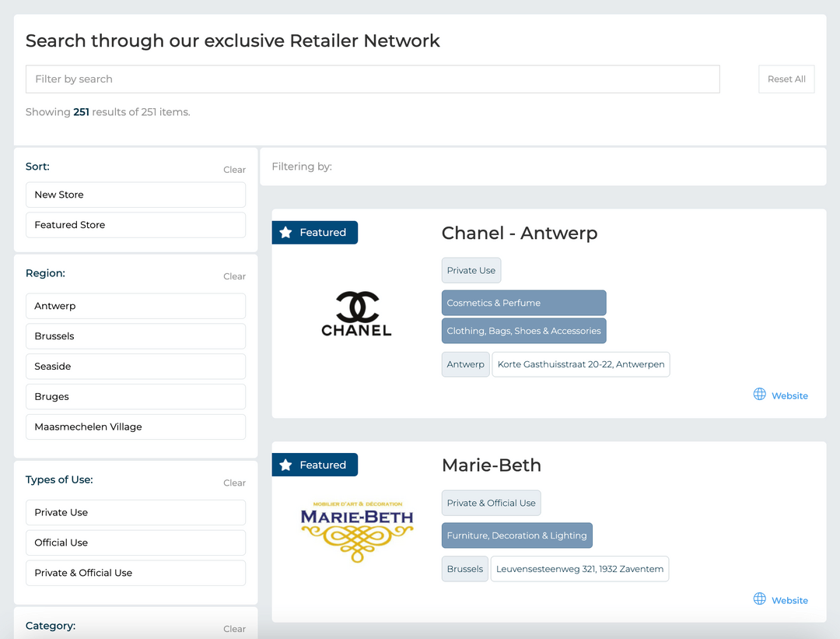The height and width of the screenshot is (639, 840).
Task: Clear the Types of Use filter
Action: tap(234, 483)
